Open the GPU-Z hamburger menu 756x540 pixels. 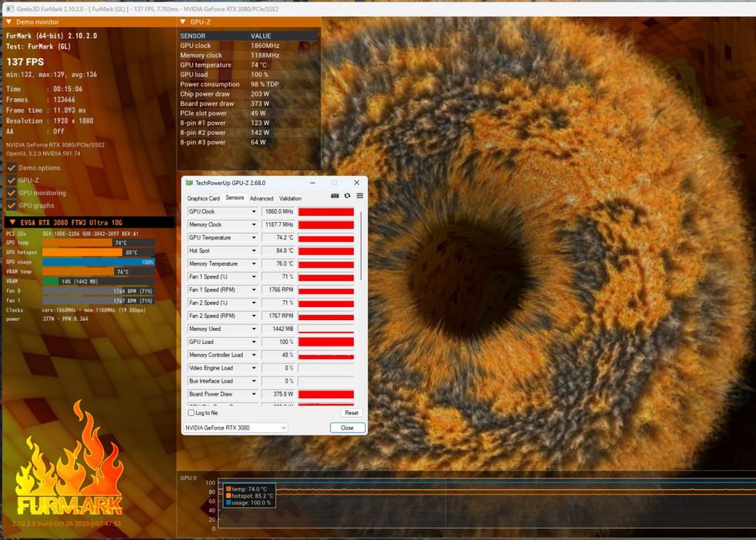coord(359,196)
